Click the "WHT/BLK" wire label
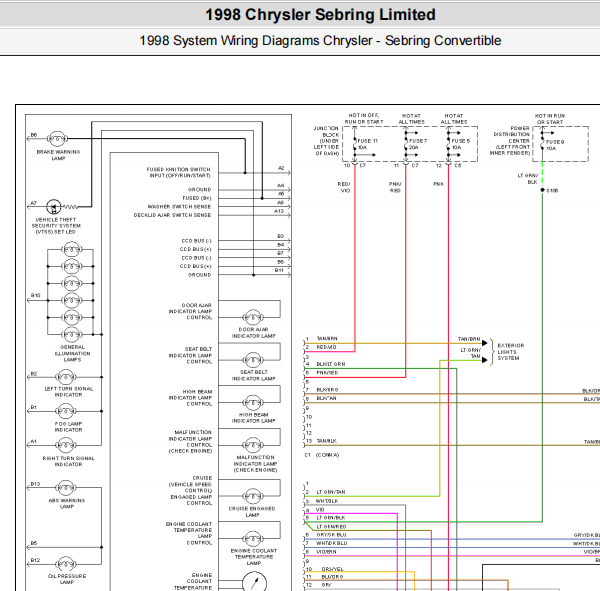 [327, 501]
